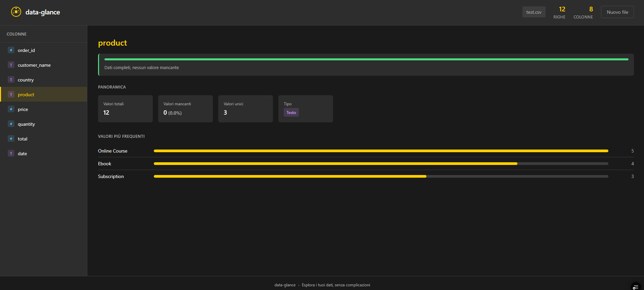This screenshot has height=290, width=644.
Task: Select the order_id column in sidebar
Action: [x=26, y=50]
